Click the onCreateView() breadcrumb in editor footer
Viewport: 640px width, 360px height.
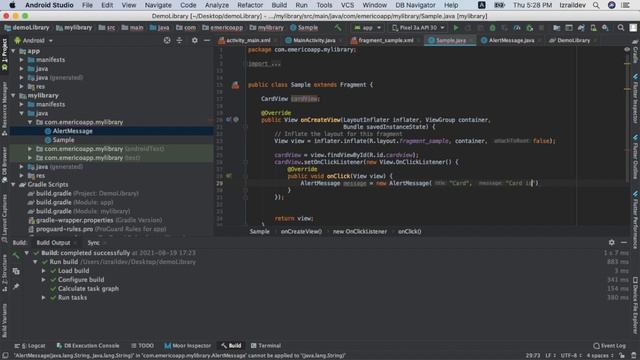point(301,231)
